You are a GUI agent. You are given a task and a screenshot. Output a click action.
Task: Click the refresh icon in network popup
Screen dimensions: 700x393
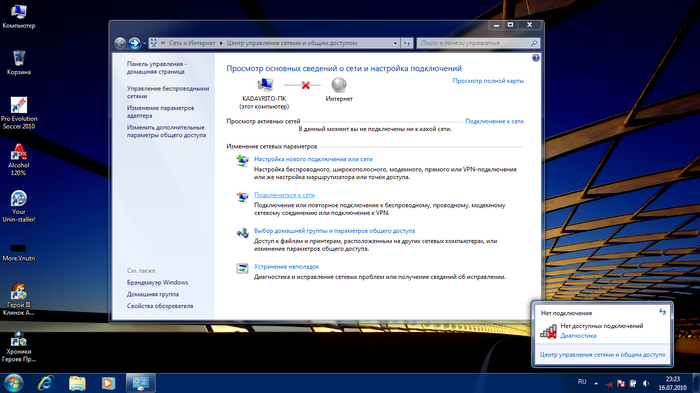coord(662,312)
